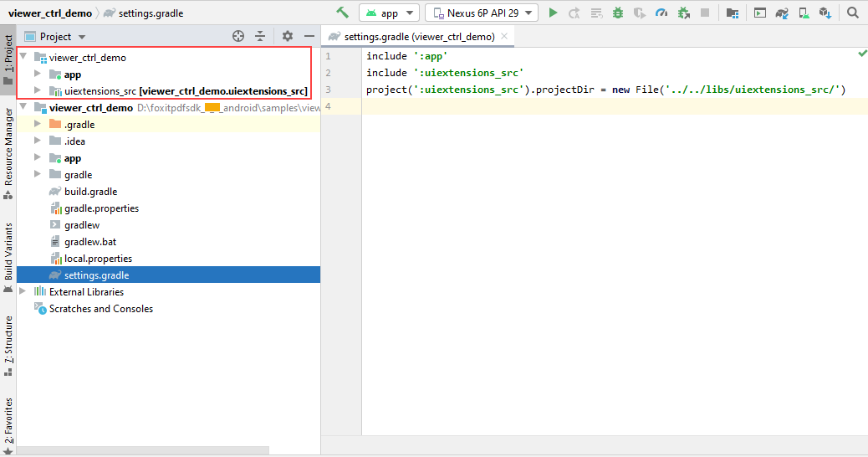The image size is (868, 457).
Task: Select build.gradle in project tree
Action: click(x=90, y=192)
